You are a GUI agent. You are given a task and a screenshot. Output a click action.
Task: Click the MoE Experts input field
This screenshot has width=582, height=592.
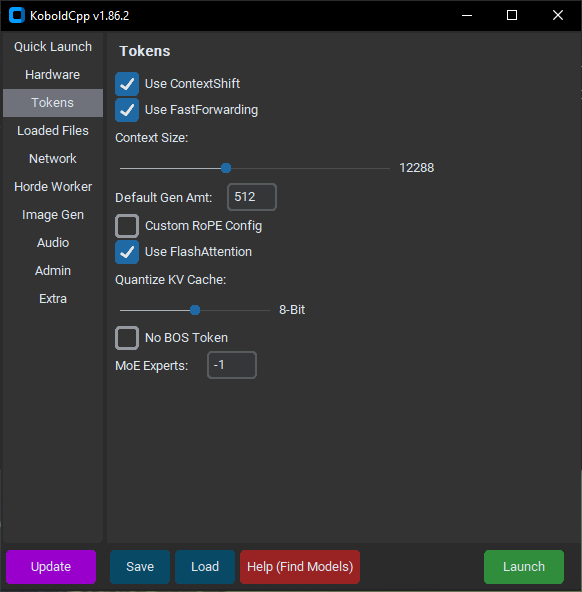pyautogui.click(x=232, y=365)
